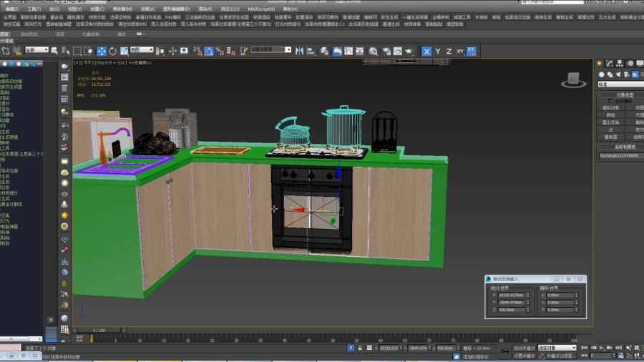Screen dimensions: 644x362
Task: Select the Select and Move tool
Action: tap(101, 52)
